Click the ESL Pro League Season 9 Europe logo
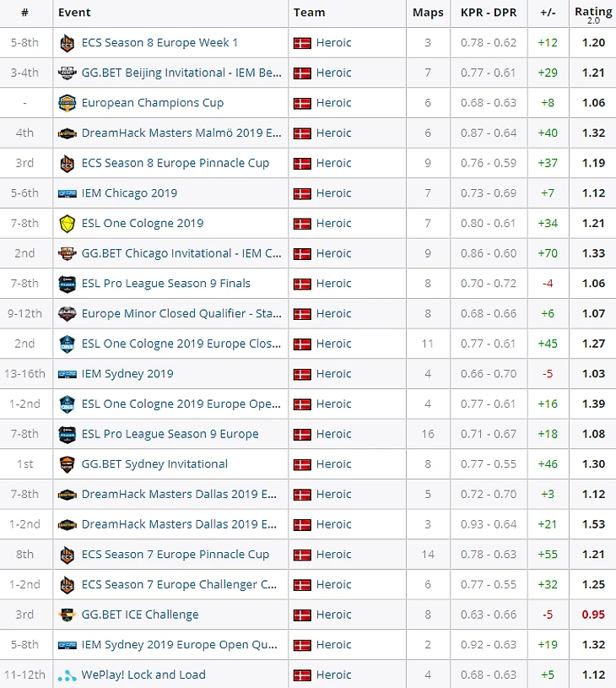The height and width of the screenshot is (688, 616). pos(68,435)
